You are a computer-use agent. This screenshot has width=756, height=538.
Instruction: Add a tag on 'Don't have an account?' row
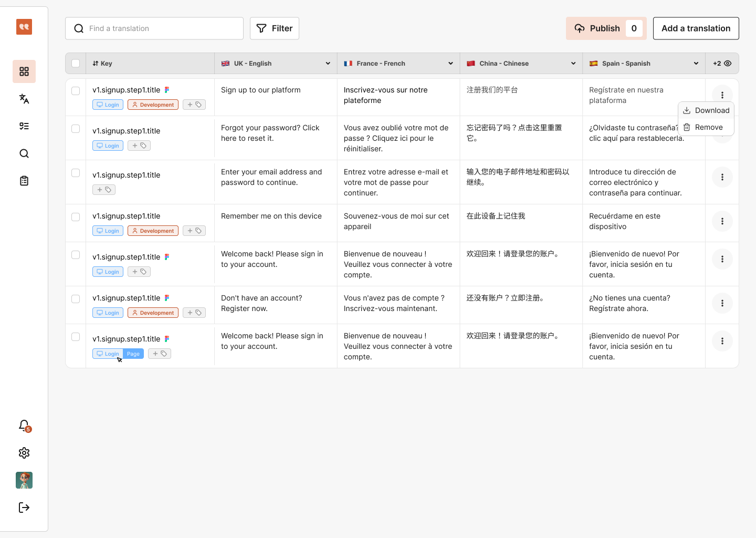click(194, 313)
